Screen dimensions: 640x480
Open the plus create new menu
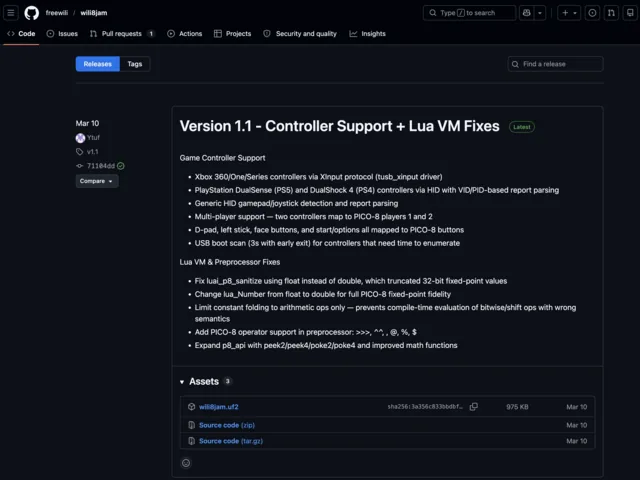coord(569,13)
